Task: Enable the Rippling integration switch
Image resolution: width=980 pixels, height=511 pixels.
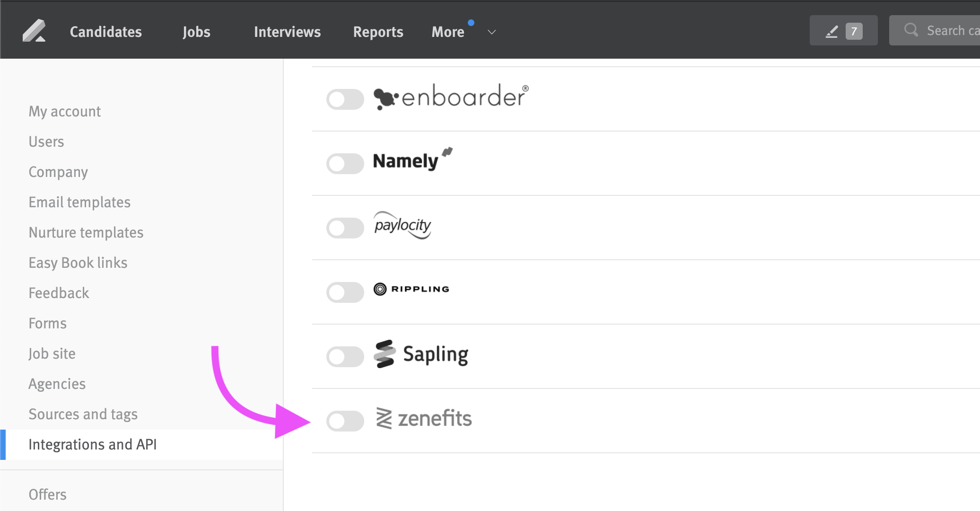Action: pos(345,292)
